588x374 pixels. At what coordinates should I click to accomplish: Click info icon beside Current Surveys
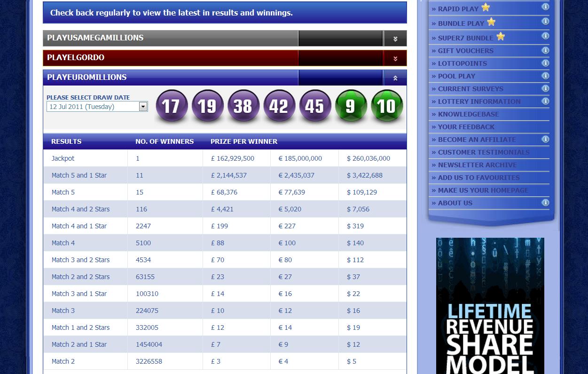[545, 88]
